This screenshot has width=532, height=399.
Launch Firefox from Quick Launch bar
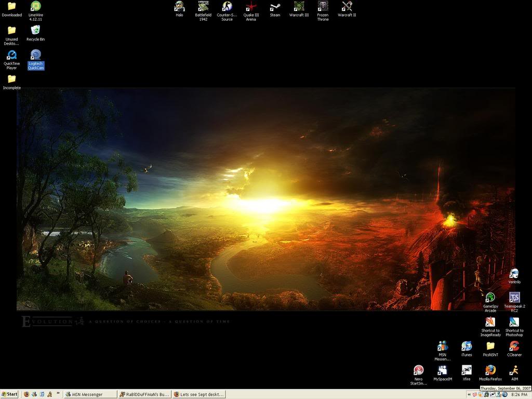tap(26, 394)
